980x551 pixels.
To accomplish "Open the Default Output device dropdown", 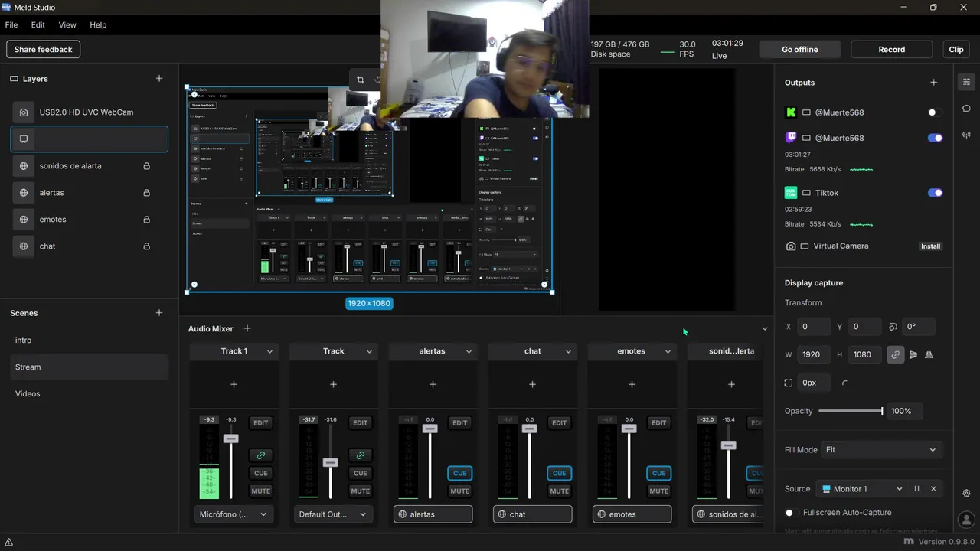I will point(334,514).
